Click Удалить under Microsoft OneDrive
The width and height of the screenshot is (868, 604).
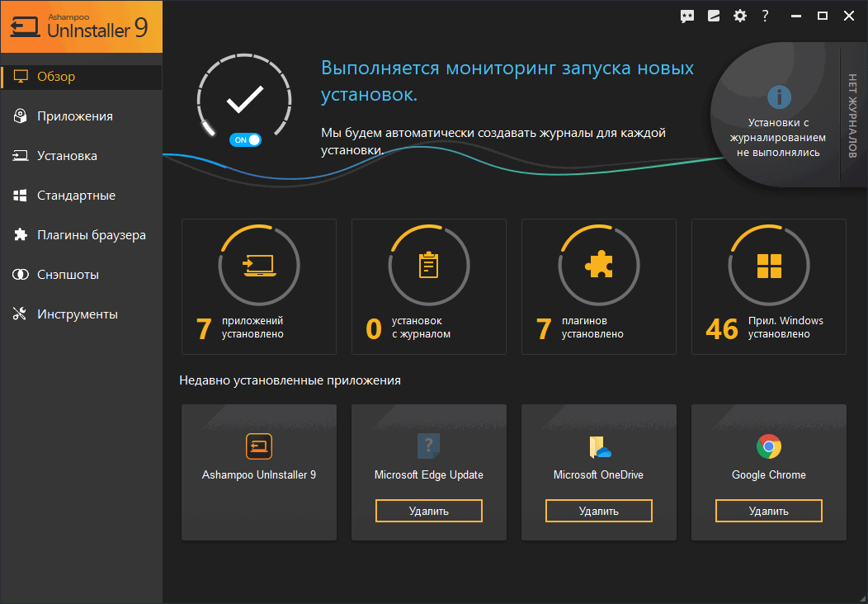[x=598, y=510]
